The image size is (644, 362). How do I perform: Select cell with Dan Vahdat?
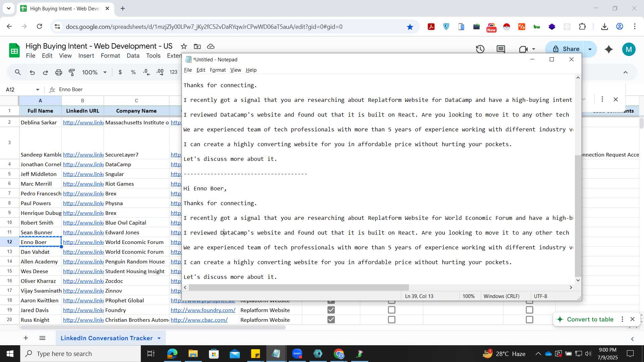40,252
